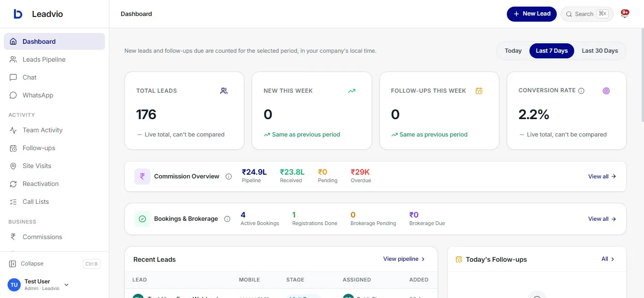Screen dimensions: 644x298
Task: Show info tooltip for Bookings & Brokerage
Action: (227, 219)
